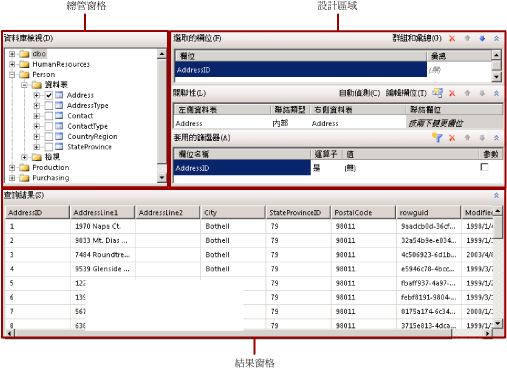Screen dimensions: 507x369
Task: Click the 彙總 cell showing (無)
Action: pyautogui.click(x=459, y=70)
